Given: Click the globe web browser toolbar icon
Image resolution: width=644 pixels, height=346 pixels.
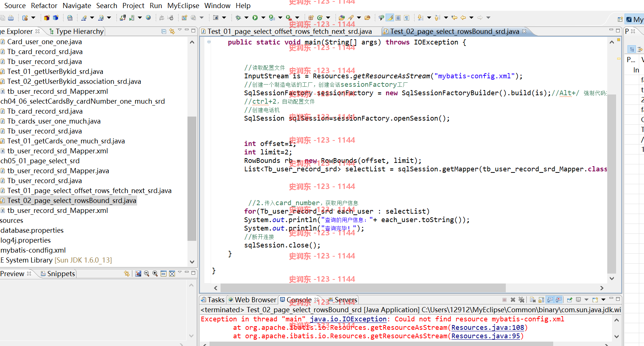Looking at the screenshot, I should [x=148, y=18].
